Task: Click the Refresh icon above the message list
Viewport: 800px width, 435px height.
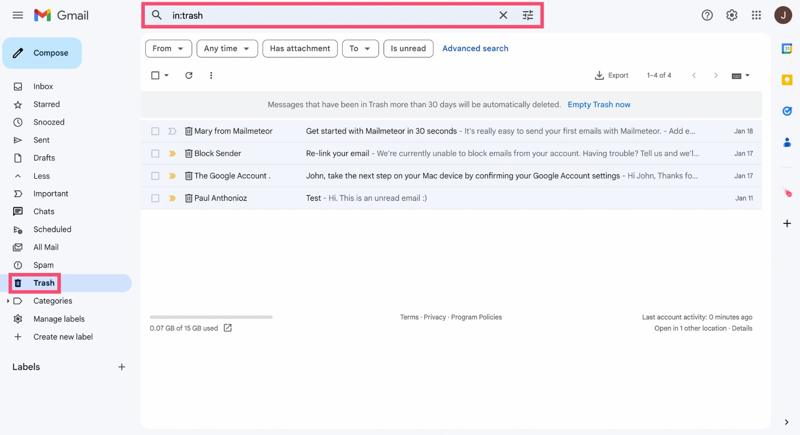Action: pos(189,76)
